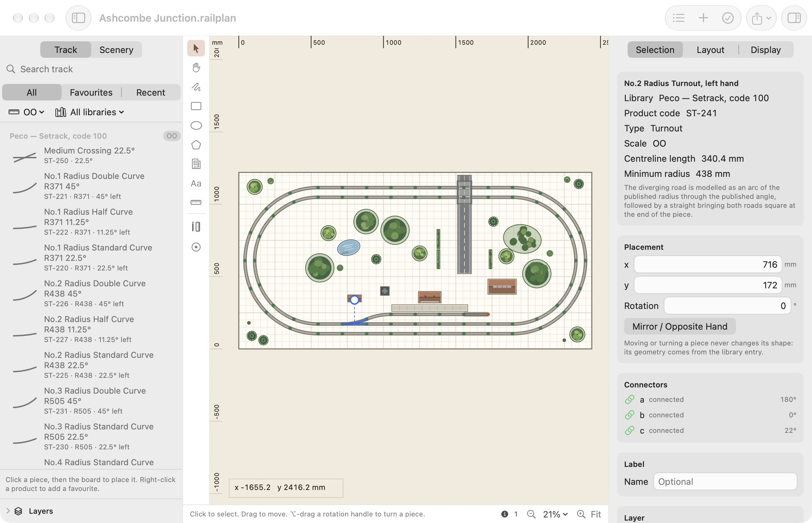The image size is (812, 523).
Task: Open the OO scale dropdown
Action: pos(26,112)
